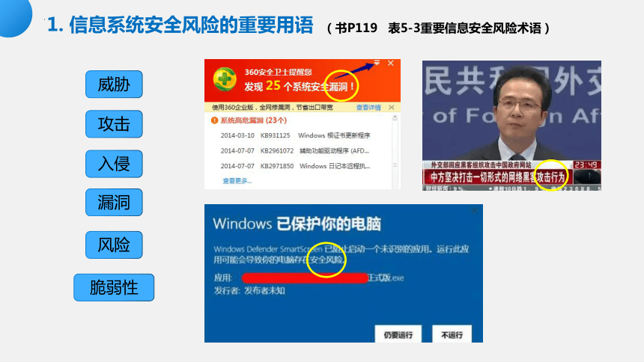
Task: Select the 威胁 term button
Action: 114,84
